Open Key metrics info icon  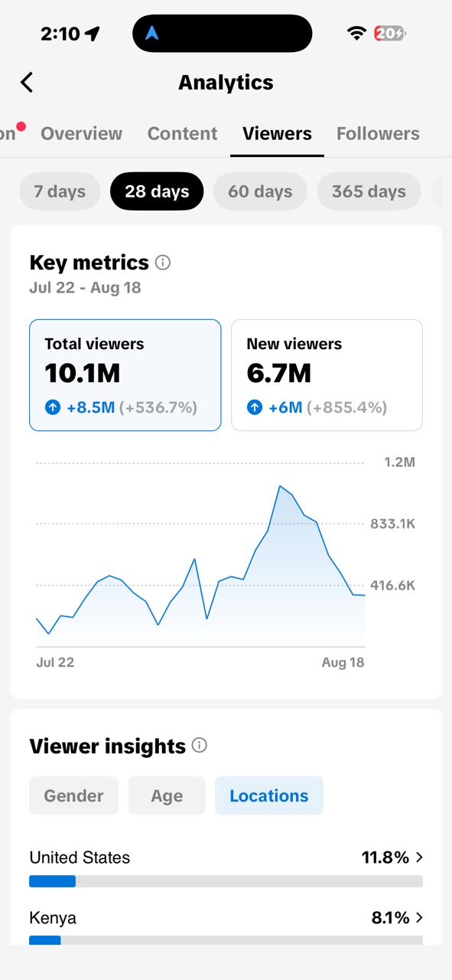point(163,263)
